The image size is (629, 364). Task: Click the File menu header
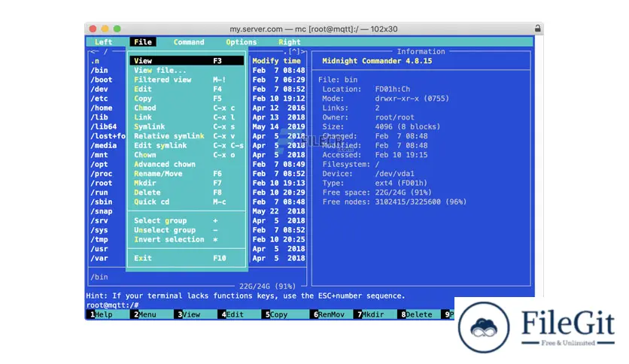click(143, 42)
